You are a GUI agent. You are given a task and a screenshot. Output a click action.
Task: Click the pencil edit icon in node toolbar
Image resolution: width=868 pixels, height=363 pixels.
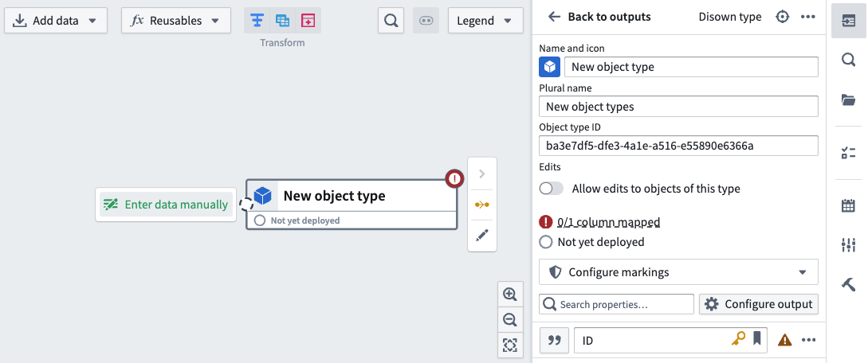(481, 235)
